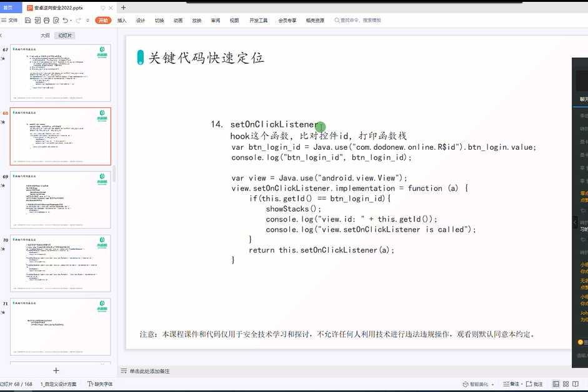Open Print Preview icon
Screen dimensions: 588x392
coord(56,20)
